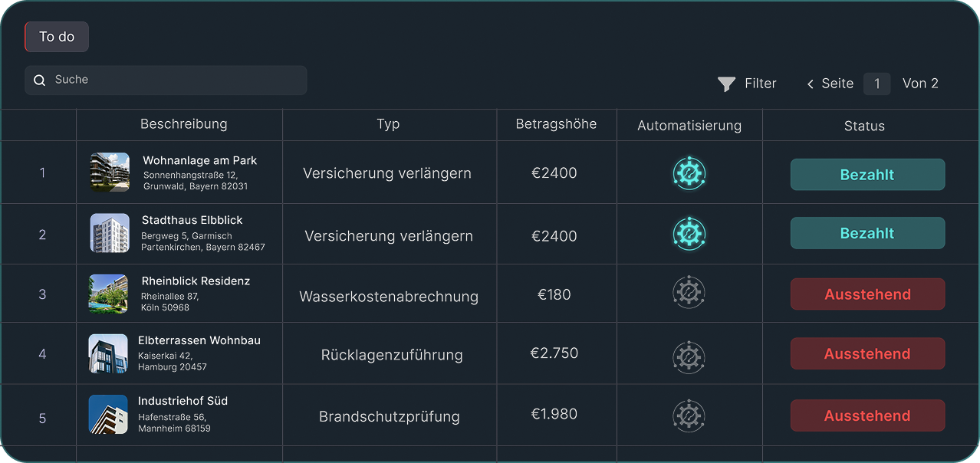Open the Rheinblick Residenz property thumbnail
This screenshot has height=463, width=980.
pyautogui.click(x=109, y=293)
